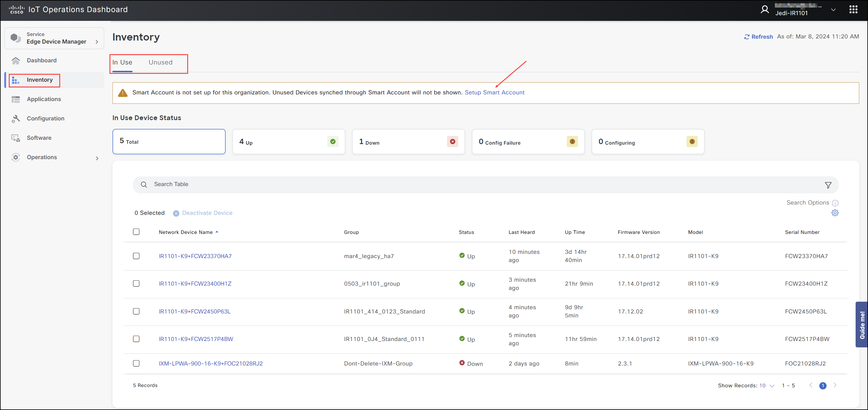Image resolution: width=868 pixels, height=410 pixels.
Task: Click the red X icon on Down card
Action: coord(452,142)
